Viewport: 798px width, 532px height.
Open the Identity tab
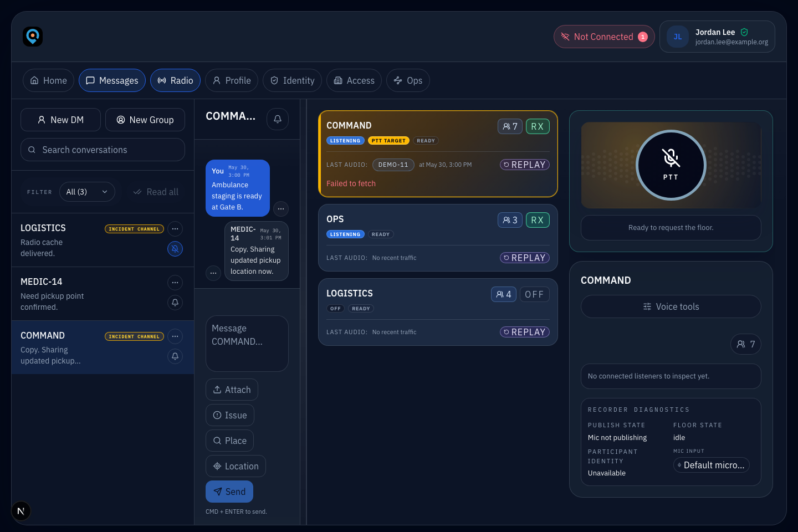[292, 80]
